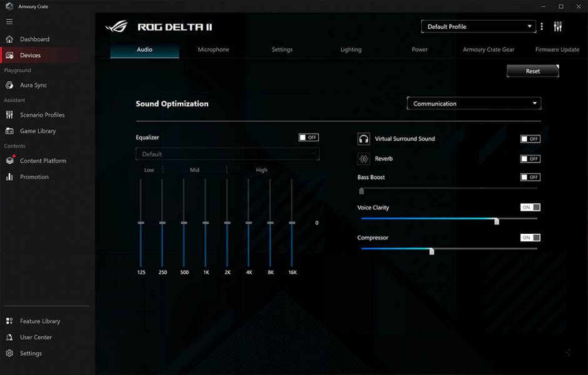
Task: Click the mixer sliders icon at the top right
Action: tap(557, 26)
